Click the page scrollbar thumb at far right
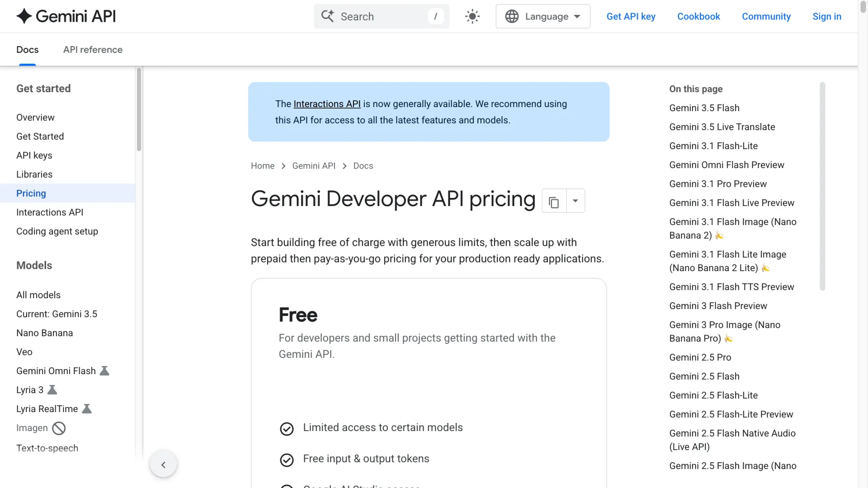This screenshot has width=868, height=488. (x=863, y=7)
